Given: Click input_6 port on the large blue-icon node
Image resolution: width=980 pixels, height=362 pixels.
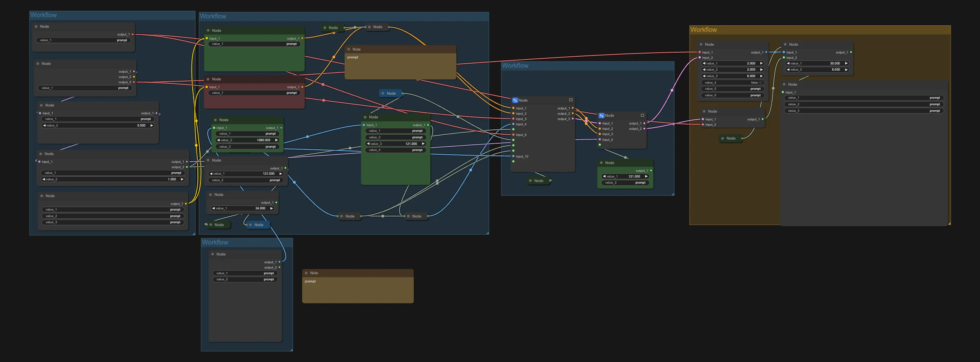Looking at the screenshot, I should 513,135.
